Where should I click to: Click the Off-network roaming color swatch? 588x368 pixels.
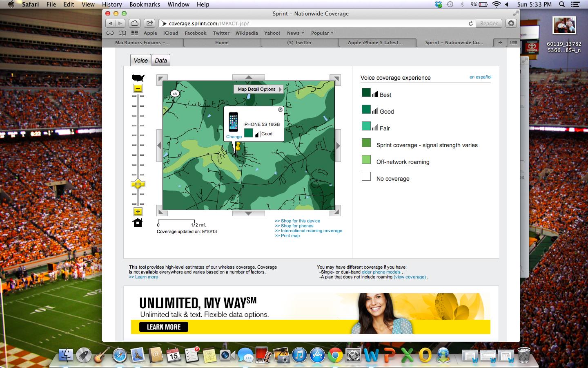[366, 159]
